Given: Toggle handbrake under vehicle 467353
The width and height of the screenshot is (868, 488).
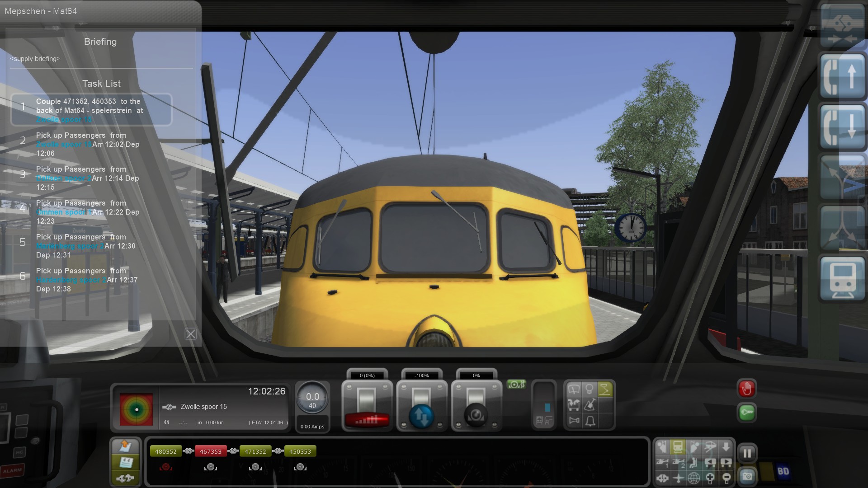Looking at the screenshot, I should pos(211,467).
